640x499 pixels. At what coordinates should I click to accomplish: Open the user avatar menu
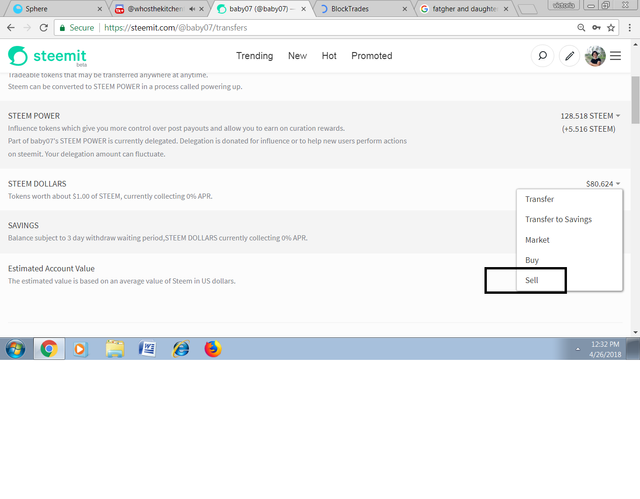point(595,56)
